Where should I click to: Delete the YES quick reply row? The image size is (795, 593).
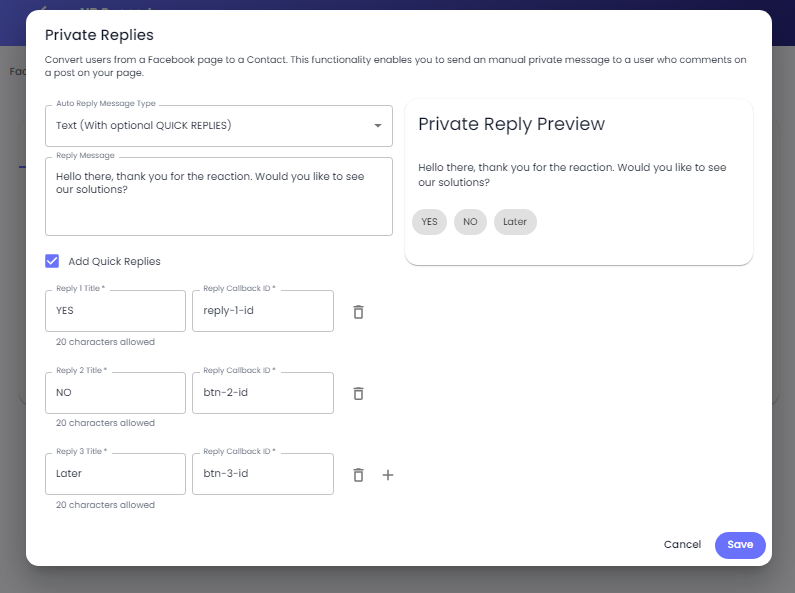[358, 312]
